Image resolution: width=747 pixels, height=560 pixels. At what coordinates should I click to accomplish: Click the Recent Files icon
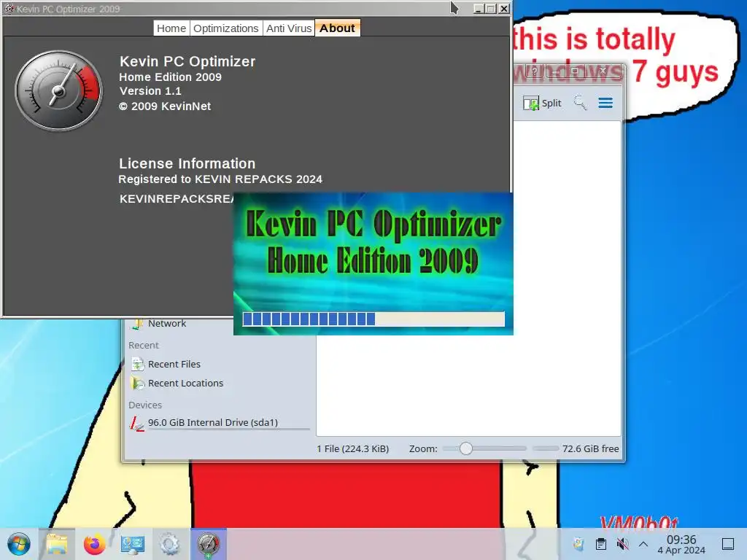(138, 365)
